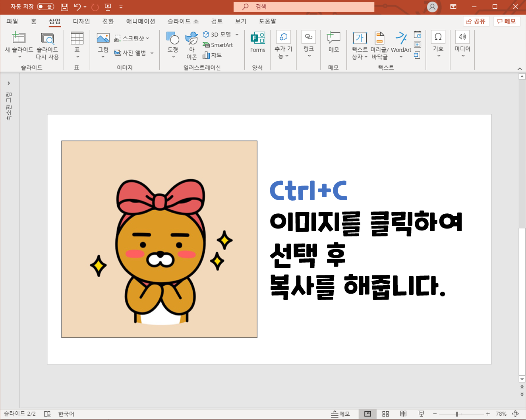Expand the 새 슬라이드 dropdown arrow
This screenshot has width=526, height=420.
19,57
